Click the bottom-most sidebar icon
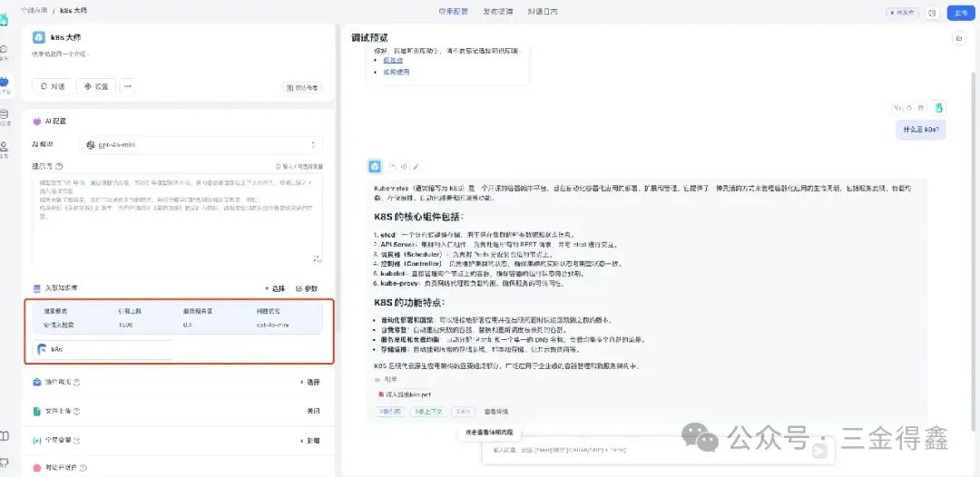 (4, 462)
